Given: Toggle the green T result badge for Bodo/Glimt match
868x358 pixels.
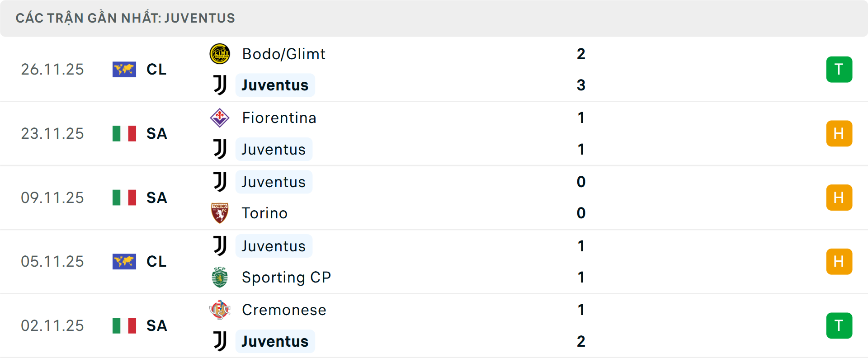Looking at the screenshot, I should (840, 69).
